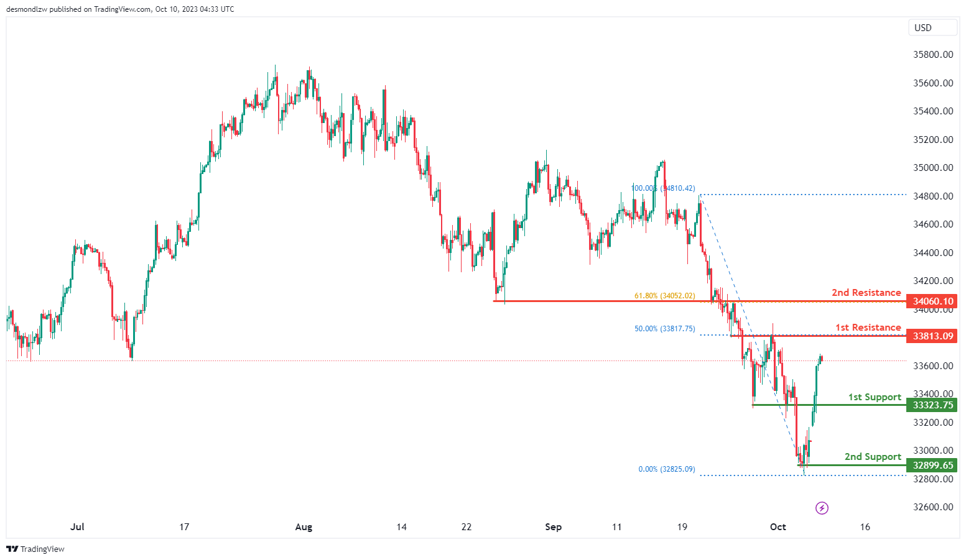This screenshot has width=966, height=560.
Task: Select the 32899.65 green price tag
Action: pyautogui.click(x=932, y=466)
